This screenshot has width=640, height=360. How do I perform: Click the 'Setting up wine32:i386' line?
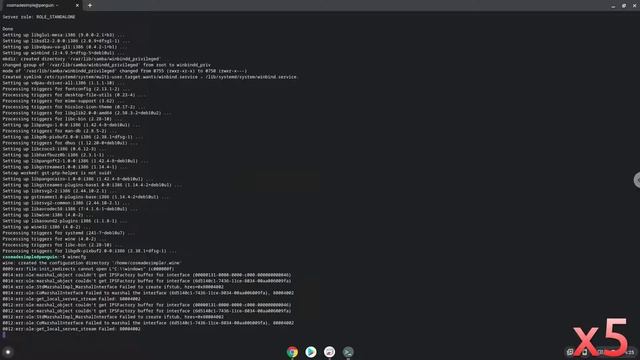48,227
